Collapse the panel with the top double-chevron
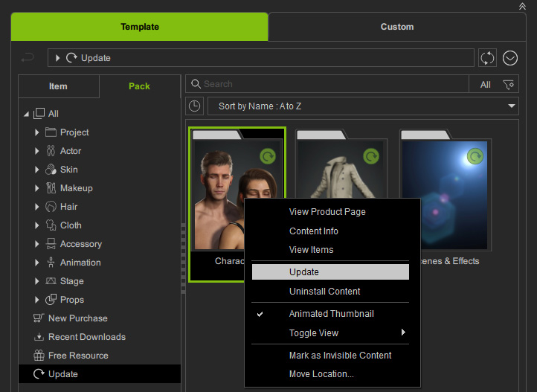Screen dimensions: 537x392 point(522,5)
